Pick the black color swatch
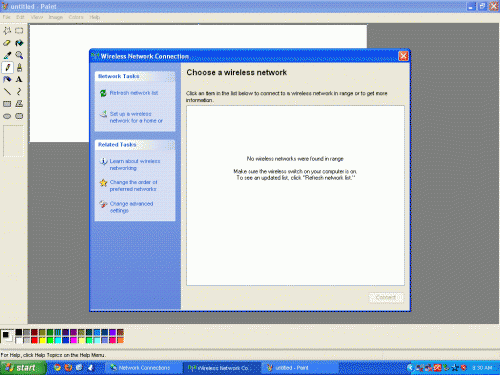 pyautogui.click(x=19, y=332)
